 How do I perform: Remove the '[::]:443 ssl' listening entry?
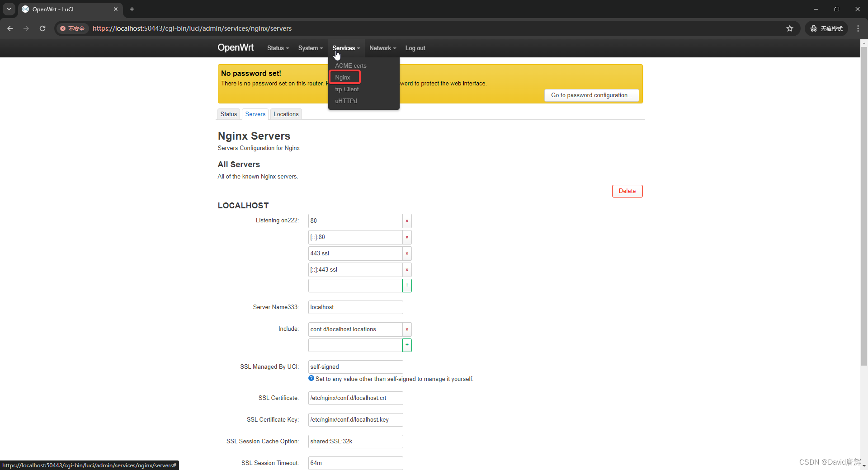coord(407,270)
